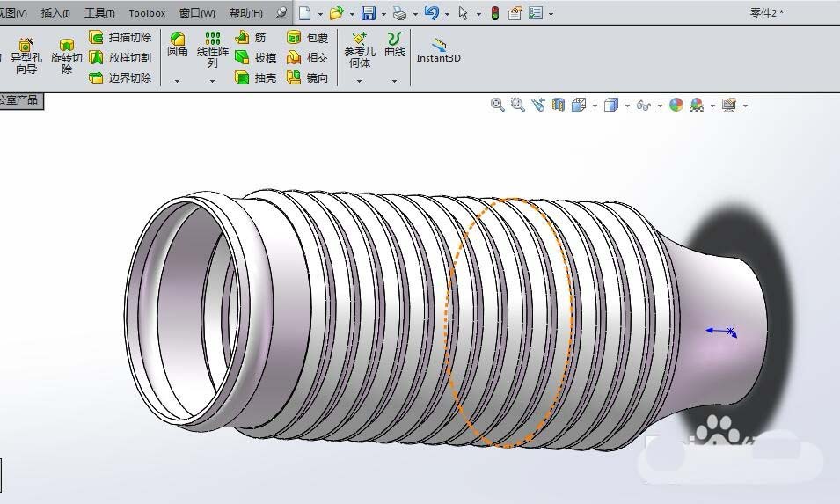Expand the Fillet (圆角) dropdown arrow
Image resolution: width=840 pixels, height=504 pixels.
tap(178, 81)
